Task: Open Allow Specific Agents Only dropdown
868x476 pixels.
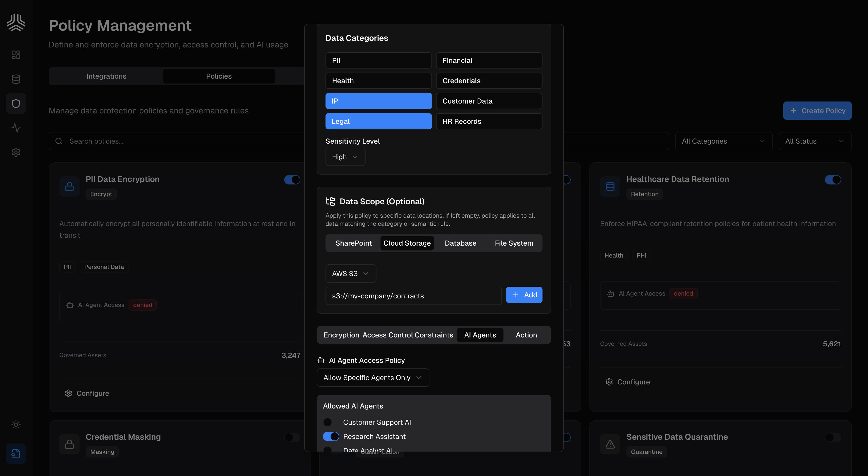Action: 373,378
